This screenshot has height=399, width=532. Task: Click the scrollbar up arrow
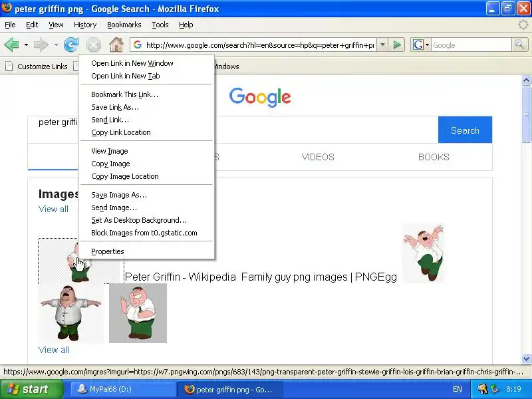point(526,80)
